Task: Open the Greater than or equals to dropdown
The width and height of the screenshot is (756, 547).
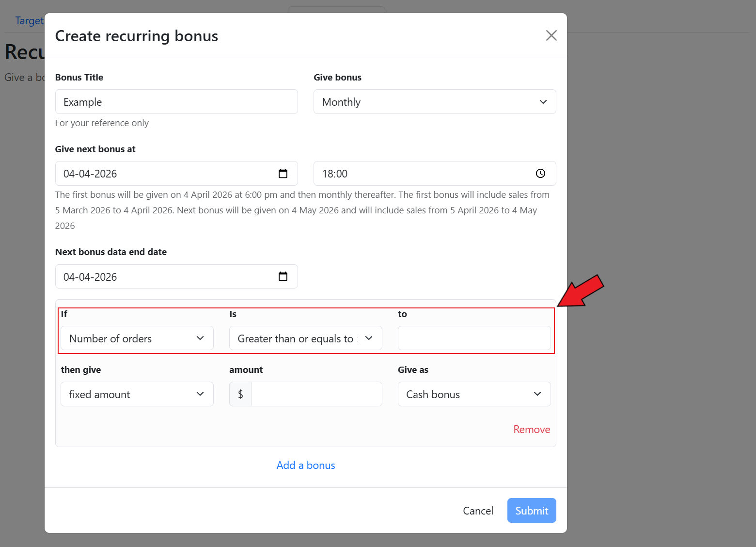Action: tap(305, 338)
